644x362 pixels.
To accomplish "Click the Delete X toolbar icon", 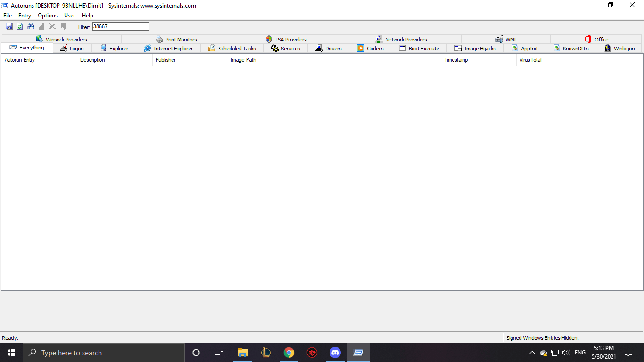I will (x=52, y=26).
